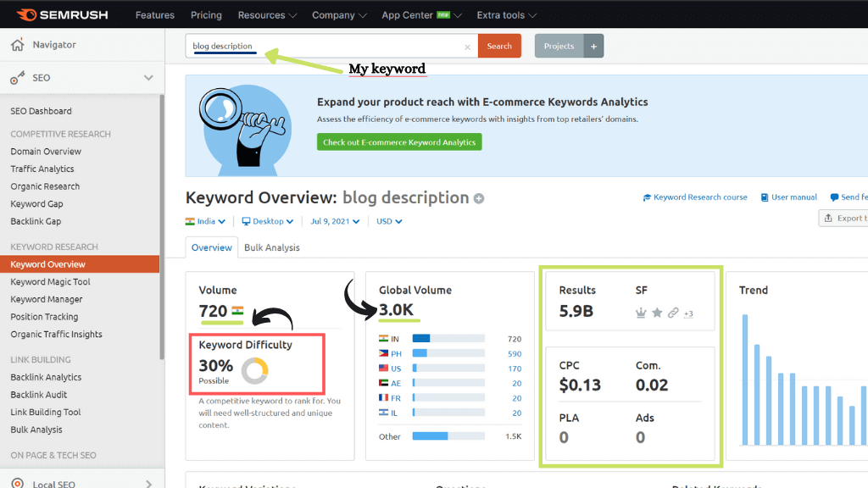Open the Extra tools dropdown menu

click(x=507, y=15)
